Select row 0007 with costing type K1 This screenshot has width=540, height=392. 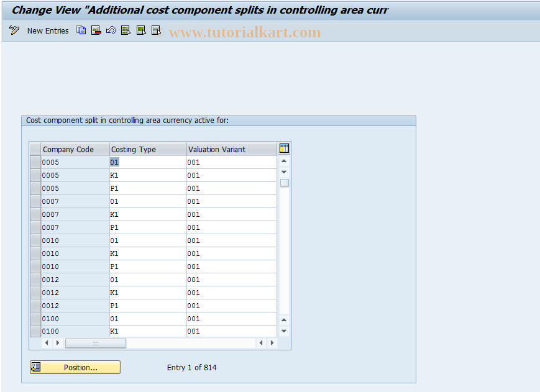coord(35,214)
